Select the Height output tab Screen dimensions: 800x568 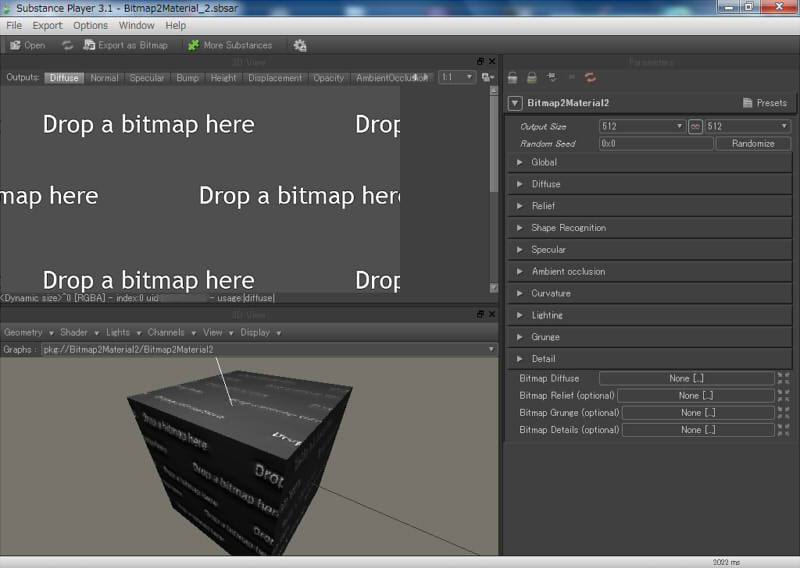[x=223, y=78]
